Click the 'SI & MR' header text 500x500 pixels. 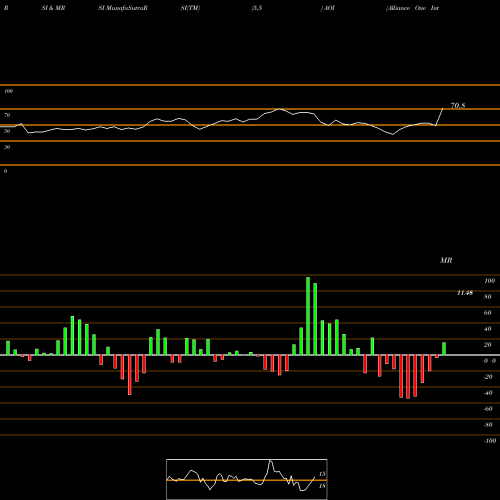[53, 8]
